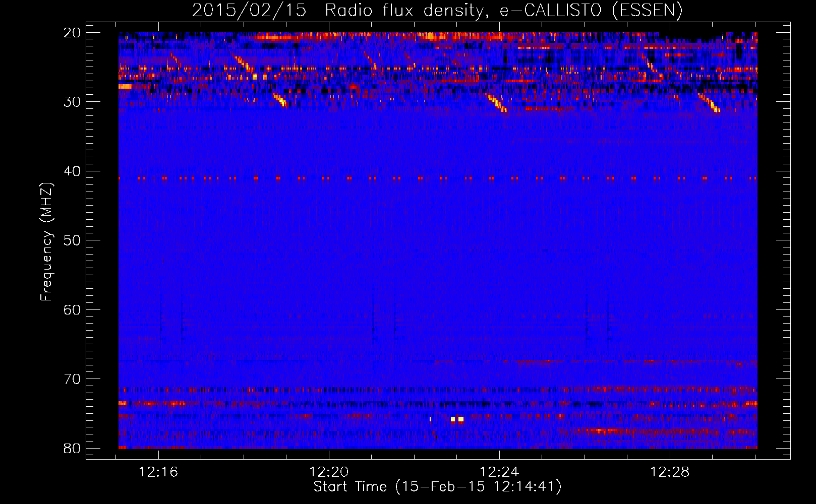This screenshot has height=504, width=816.
Task: Click the '12:24' time tick label
Action: (499, 472)
